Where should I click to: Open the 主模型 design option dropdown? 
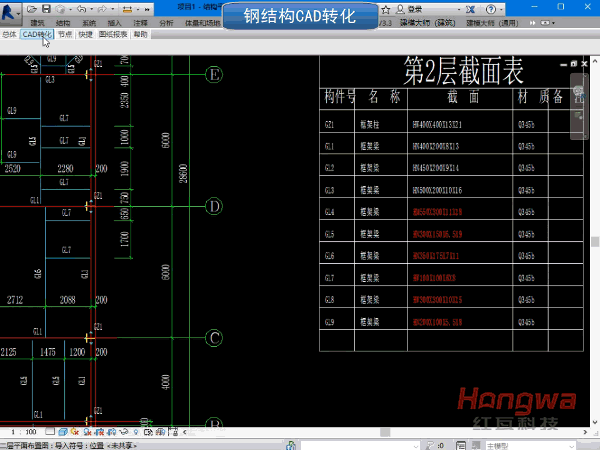coord(530,446)
